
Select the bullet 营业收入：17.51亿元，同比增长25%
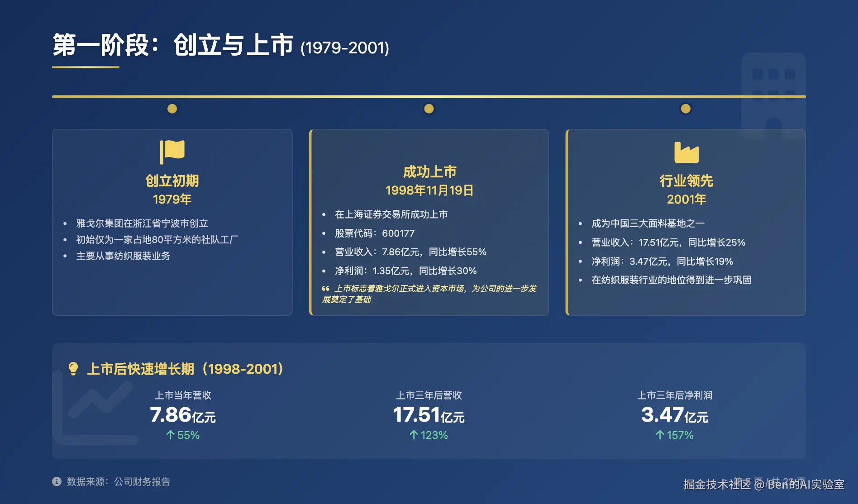[668, 242]
